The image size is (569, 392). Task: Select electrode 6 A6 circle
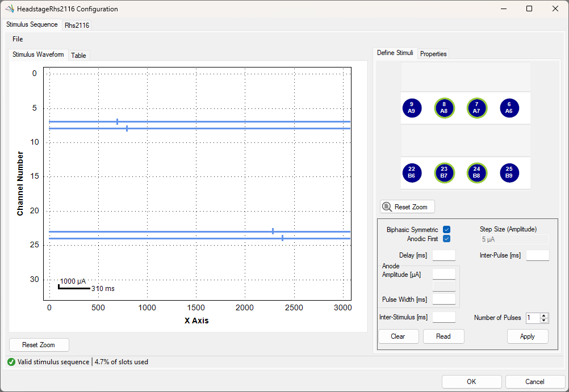point(509,108)
